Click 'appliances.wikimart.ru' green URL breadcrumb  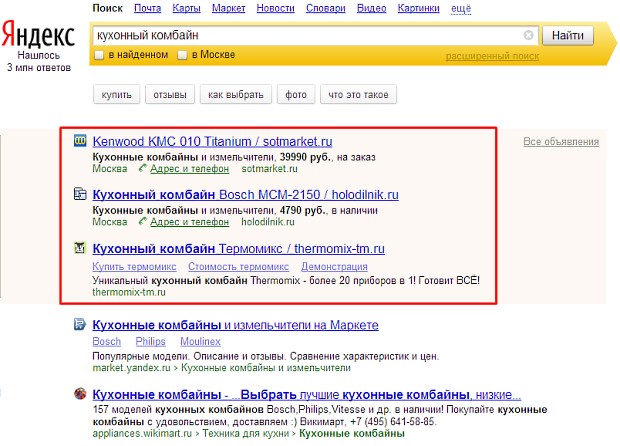tap(142, 433)
